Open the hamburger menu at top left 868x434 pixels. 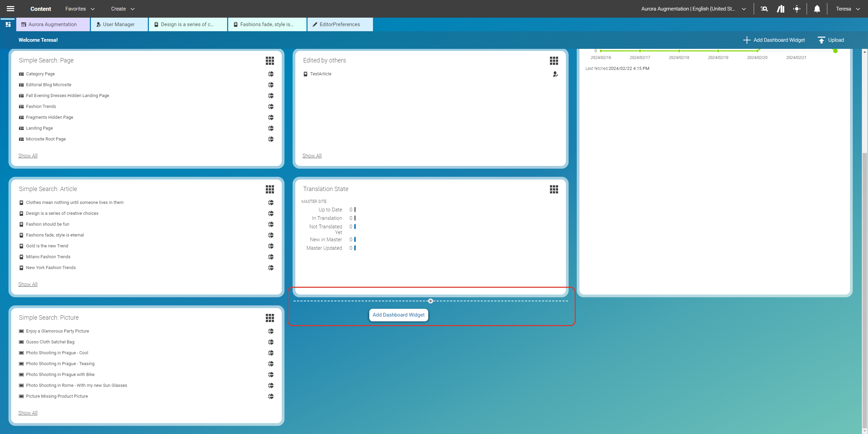click(10, 8)
